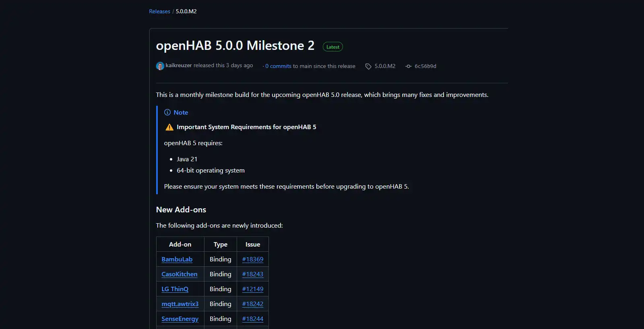The height and width of the screenshot is (329, 644).
Task: Click the openHAB 5.0.0 Milestone 2 title
Action: tap(235, 45)
